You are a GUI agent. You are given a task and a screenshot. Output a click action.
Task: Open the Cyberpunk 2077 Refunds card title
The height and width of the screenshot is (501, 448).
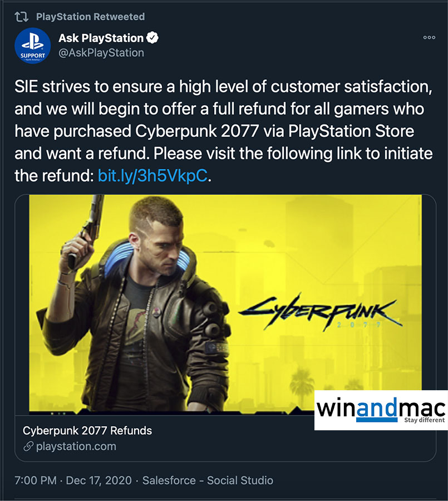(x=87, y=431)
